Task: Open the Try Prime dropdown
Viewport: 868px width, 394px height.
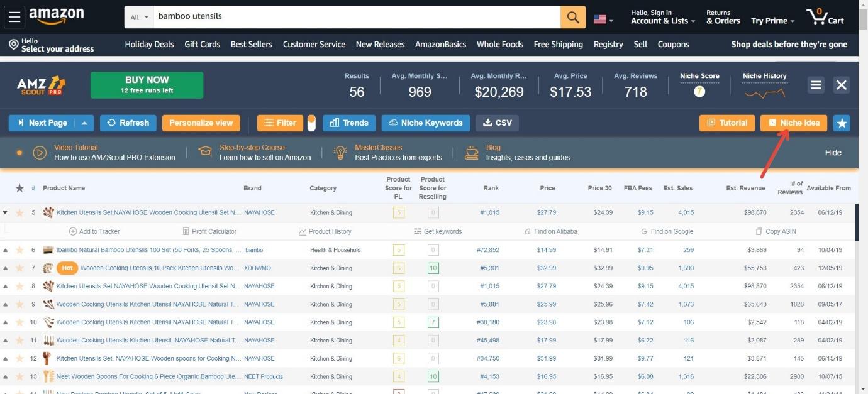Action: (772, 21)
